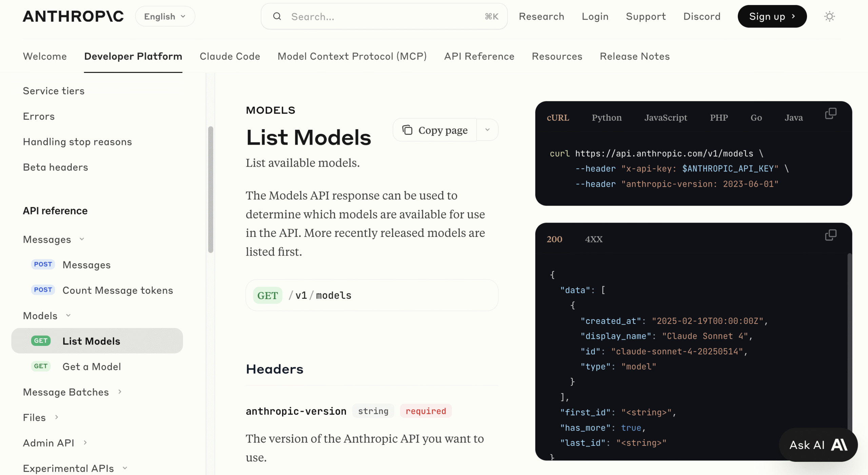Copy the cURL request code snippet

point(830,113)
